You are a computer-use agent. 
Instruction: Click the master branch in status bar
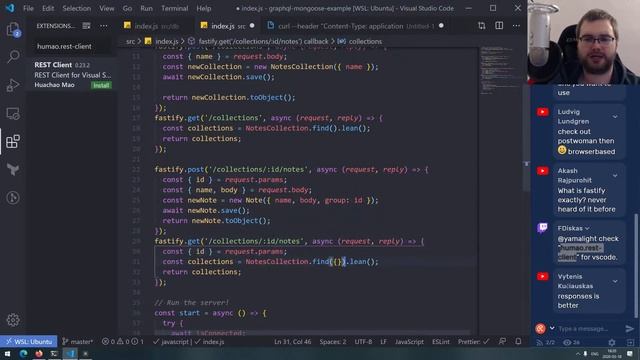[x=78, y=342]
